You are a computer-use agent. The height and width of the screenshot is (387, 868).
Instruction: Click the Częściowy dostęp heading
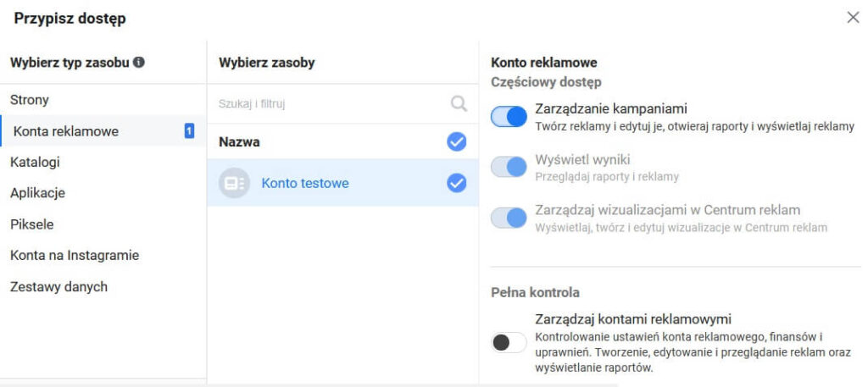(x=547, y=82)
